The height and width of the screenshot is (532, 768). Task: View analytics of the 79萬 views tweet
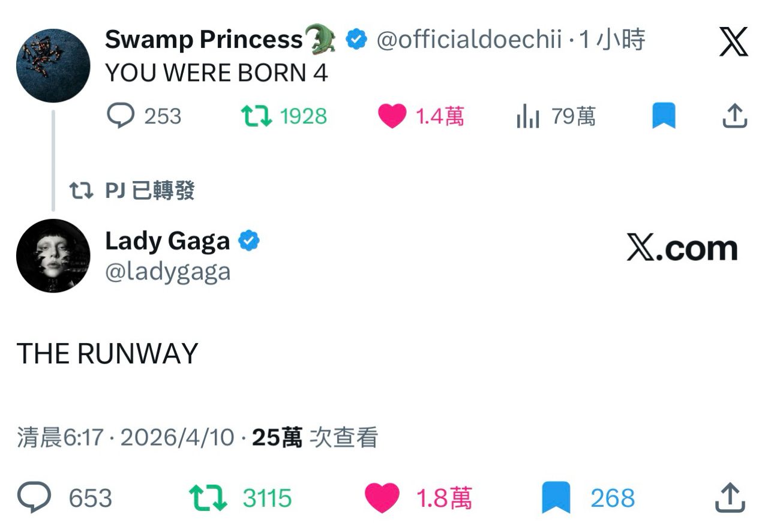[x=556, y=116]
